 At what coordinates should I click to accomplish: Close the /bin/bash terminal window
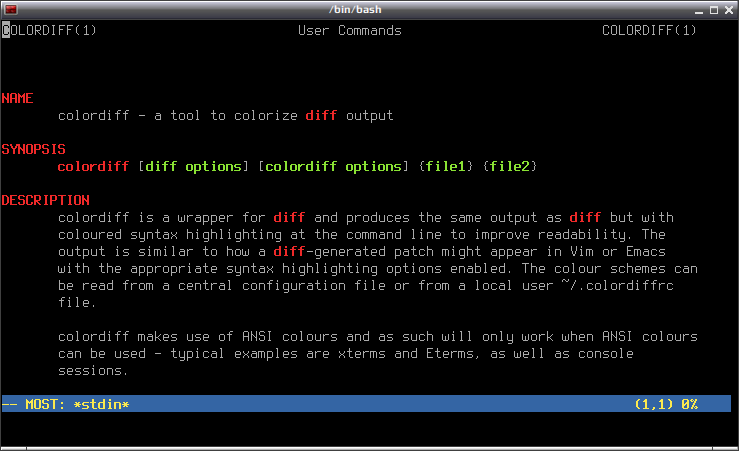coord(729,10)
